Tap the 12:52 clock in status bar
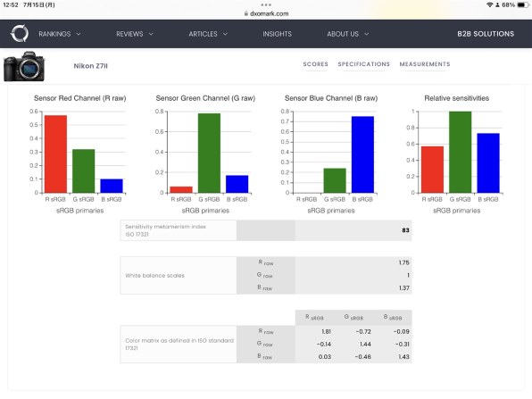 (x=11, y=4)
